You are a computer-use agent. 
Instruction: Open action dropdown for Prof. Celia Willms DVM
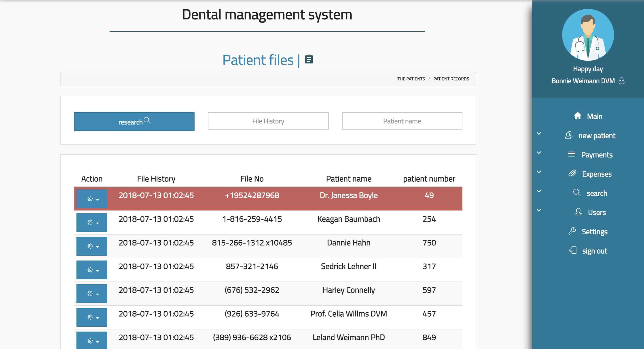[x=92, y=317]
